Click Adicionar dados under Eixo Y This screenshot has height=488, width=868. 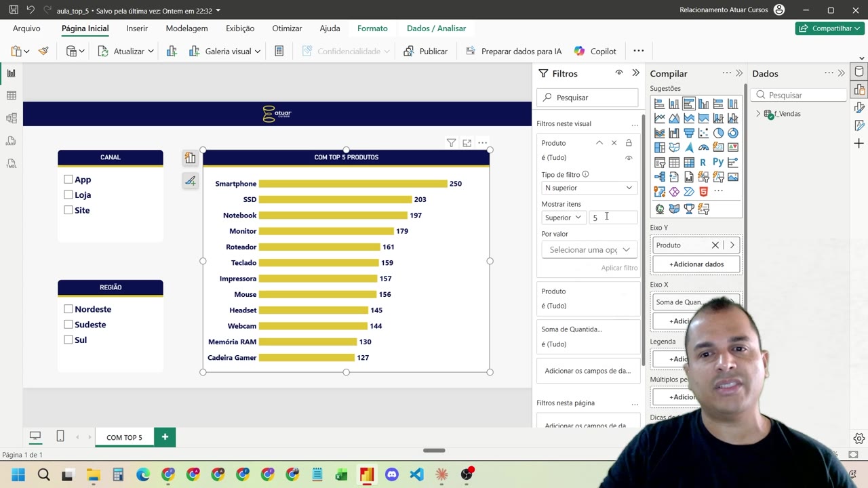click(696, 264)
